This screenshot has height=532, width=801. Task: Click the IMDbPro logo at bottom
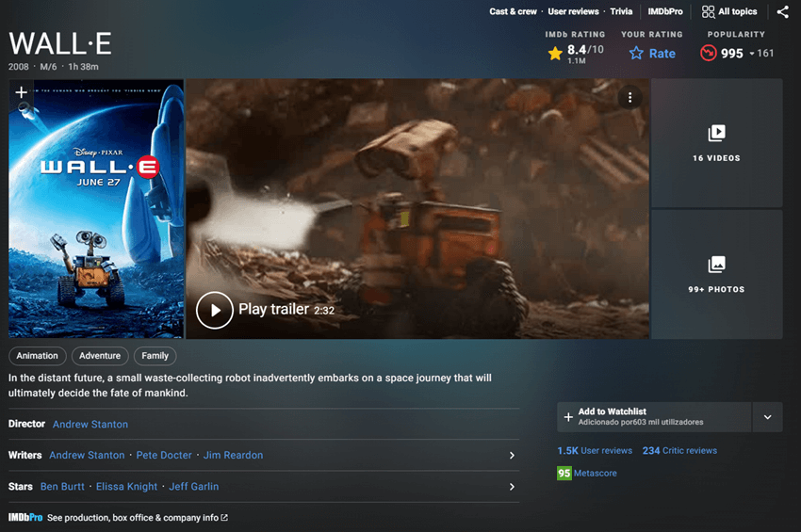25,517
